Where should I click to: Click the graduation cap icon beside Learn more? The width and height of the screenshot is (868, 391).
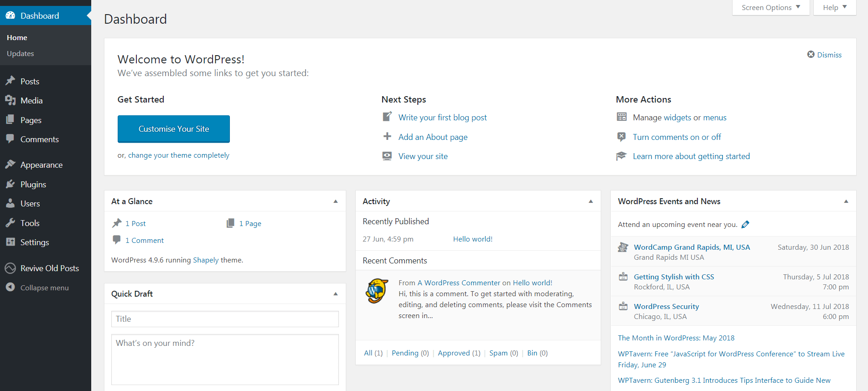pyautogui.click(x=622, y=156)
